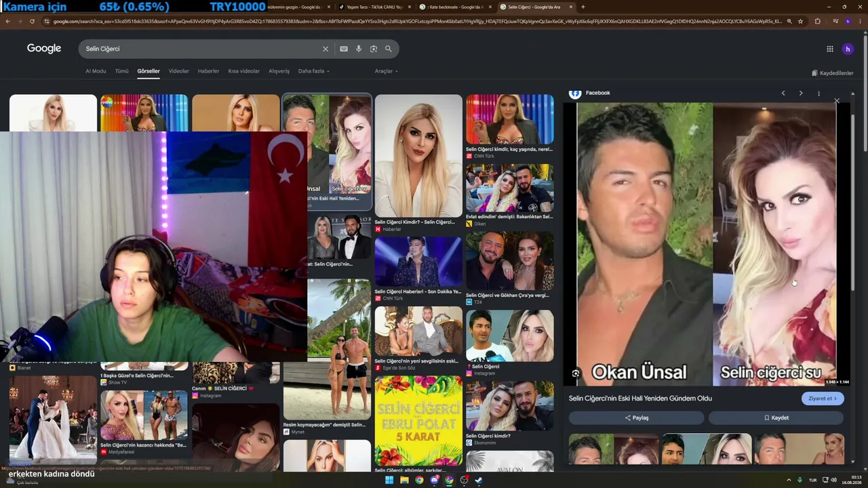The image size is (868, 488).
Task: Open the Kısa videolar tab
Action: pos(243,71)
